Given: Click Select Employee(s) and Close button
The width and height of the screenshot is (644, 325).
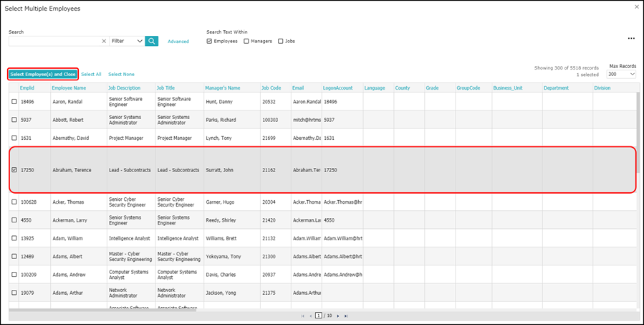Looking at the screenshot, I should pyautogui.click(x=43, y=75).
